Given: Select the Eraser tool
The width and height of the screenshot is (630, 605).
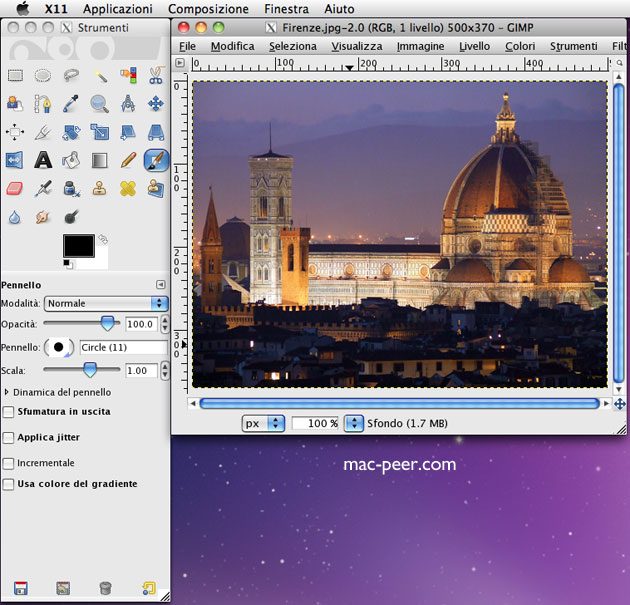Looking at the screenshot, I should point(14,188).
